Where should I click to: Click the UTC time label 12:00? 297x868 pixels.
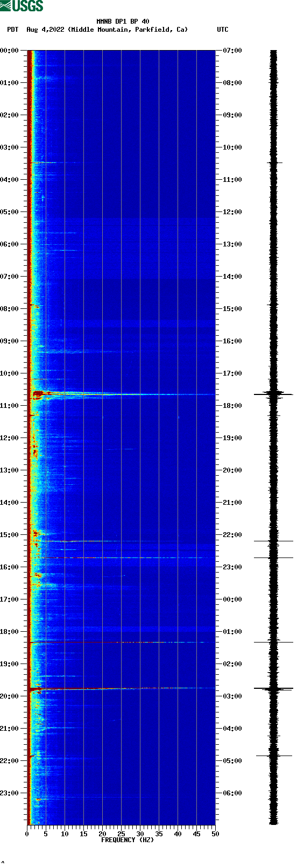point(232,212)
